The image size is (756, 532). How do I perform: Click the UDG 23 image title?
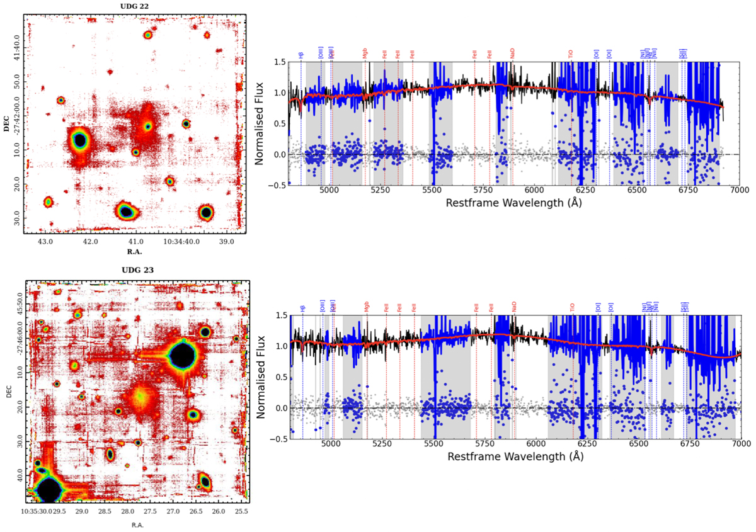pos(137,270)
